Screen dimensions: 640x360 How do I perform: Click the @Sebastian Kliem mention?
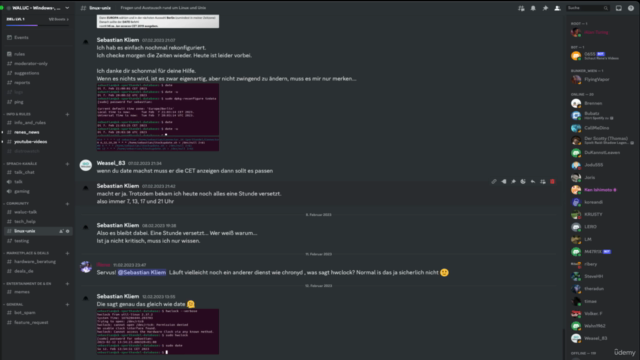click(x=142, y=272)
